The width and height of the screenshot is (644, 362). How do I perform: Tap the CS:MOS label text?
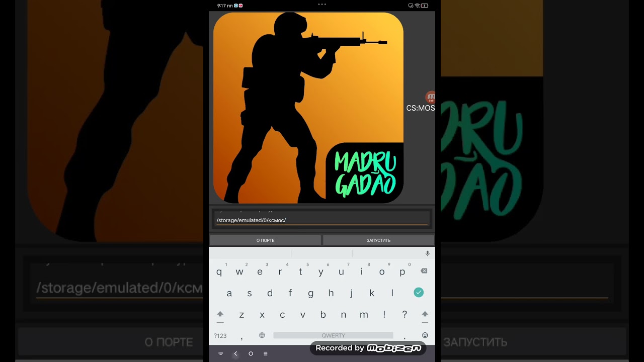coord(421,108)
